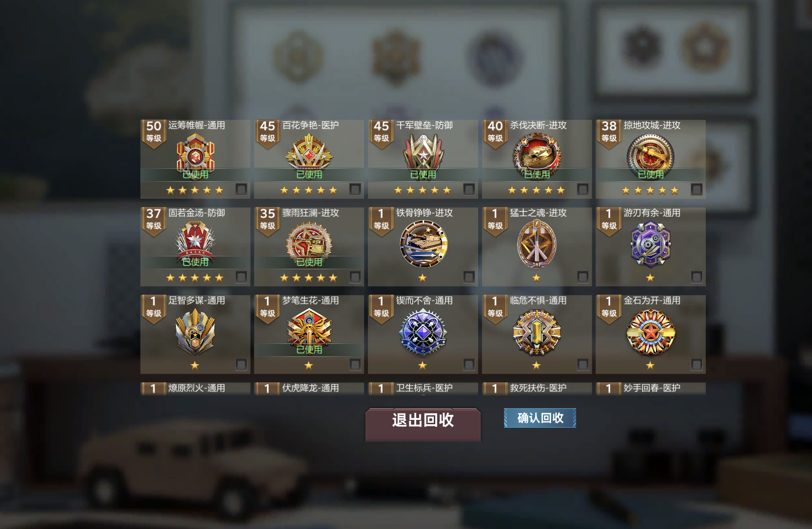The width and height of the screenshot is (812, 529).
Task: Select the 锲而不舍-通用 blue gem medal
Action: [x=423, y=332]
